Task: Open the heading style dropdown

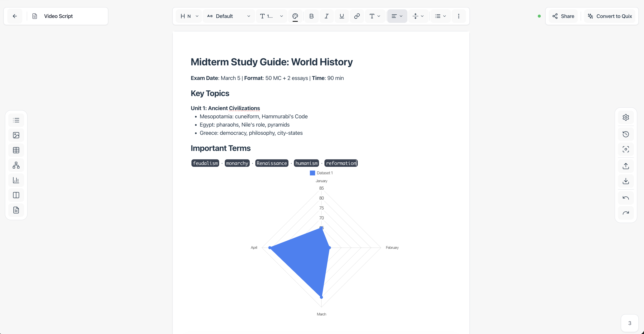Action: point(189,16)
